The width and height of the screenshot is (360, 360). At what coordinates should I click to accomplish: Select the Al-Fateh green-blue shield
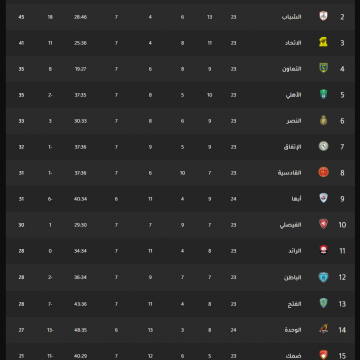click(x=323, y=303)
